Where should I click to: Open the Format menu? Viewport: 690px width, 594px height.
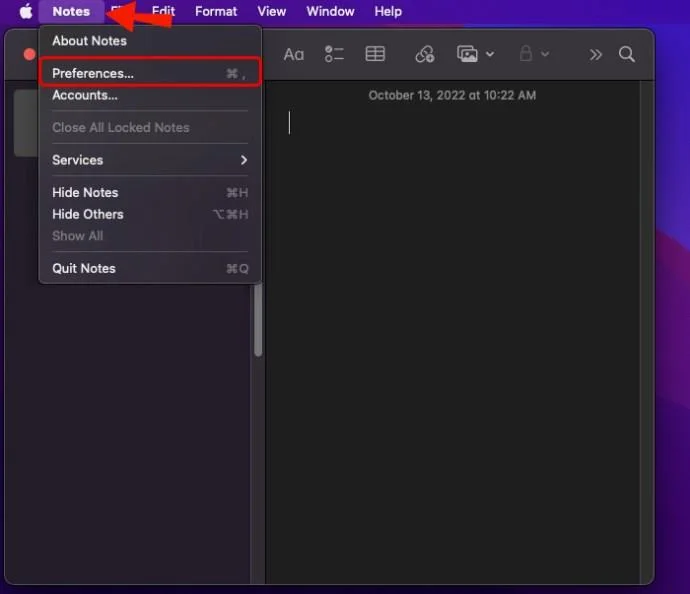point(216,11)
